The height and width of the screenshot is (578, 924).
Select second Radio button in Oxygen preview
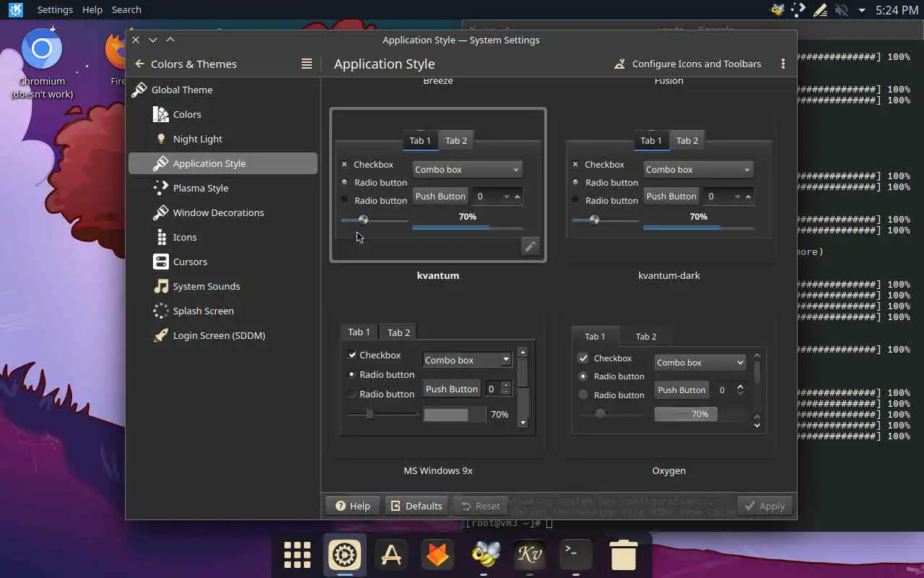611,395
